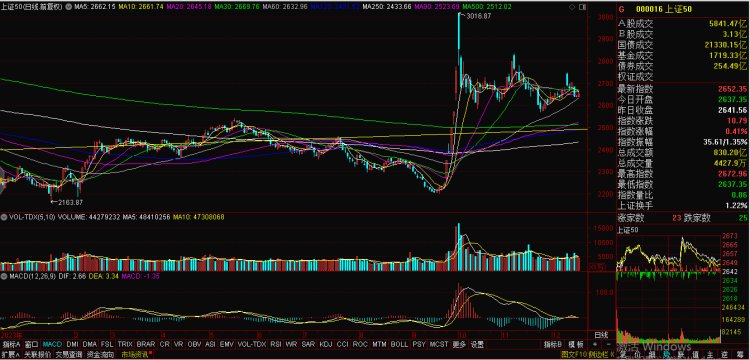This screenshot has height=360, width=750.
Task: Close the sidebar using the X icon
Action: [612, 355]
